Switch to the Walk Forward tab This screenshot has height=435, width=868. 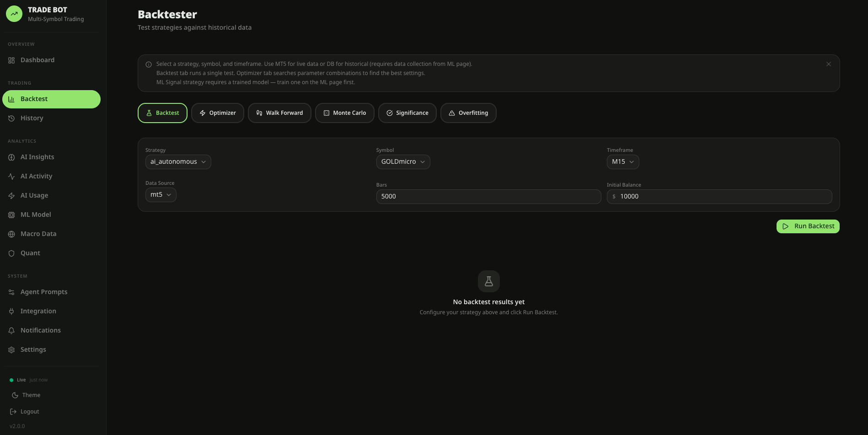(x=279, y=113)
